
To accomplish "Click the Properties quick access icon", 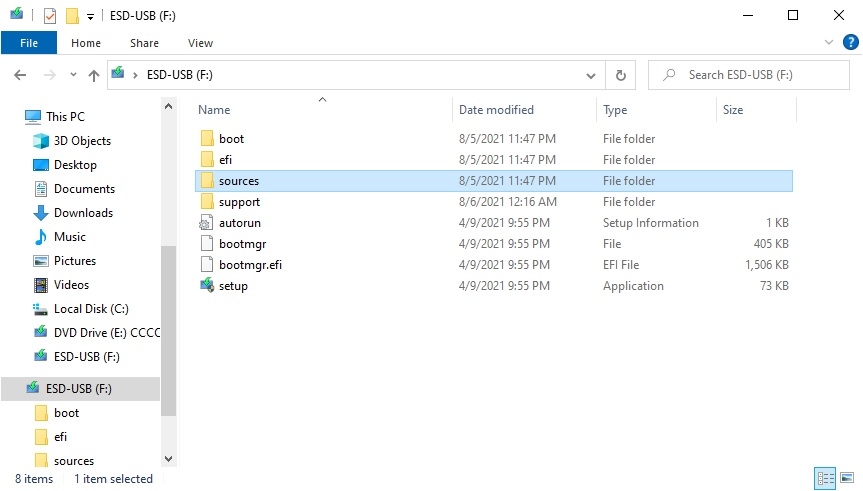I will (x=49, y=16).
